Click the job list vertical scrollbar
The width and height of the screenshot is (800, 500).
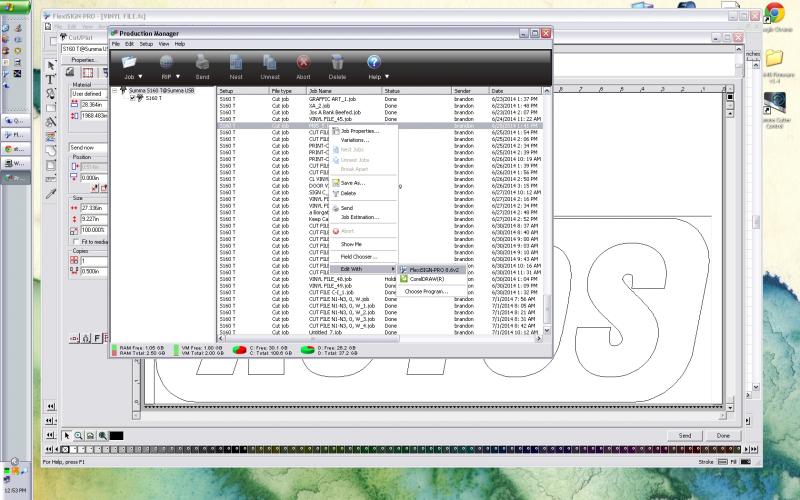[546, 210]
